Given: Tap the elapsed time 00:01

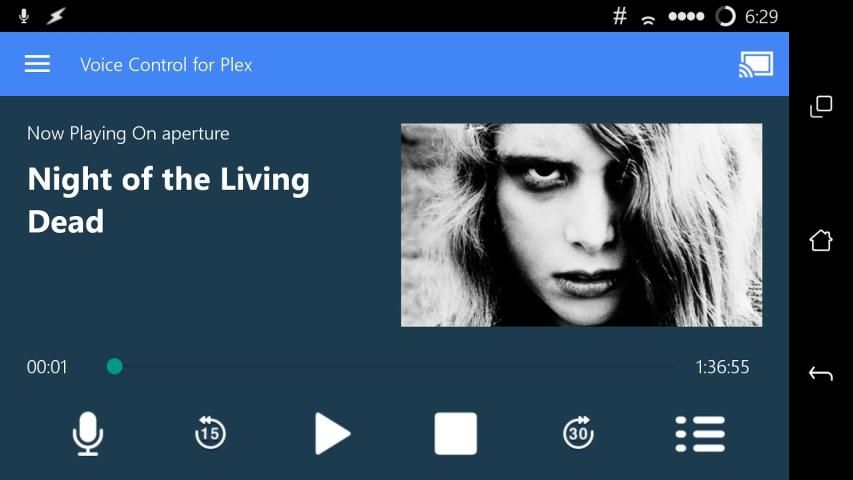Looking at the screenshot, I should click(47, 367).
